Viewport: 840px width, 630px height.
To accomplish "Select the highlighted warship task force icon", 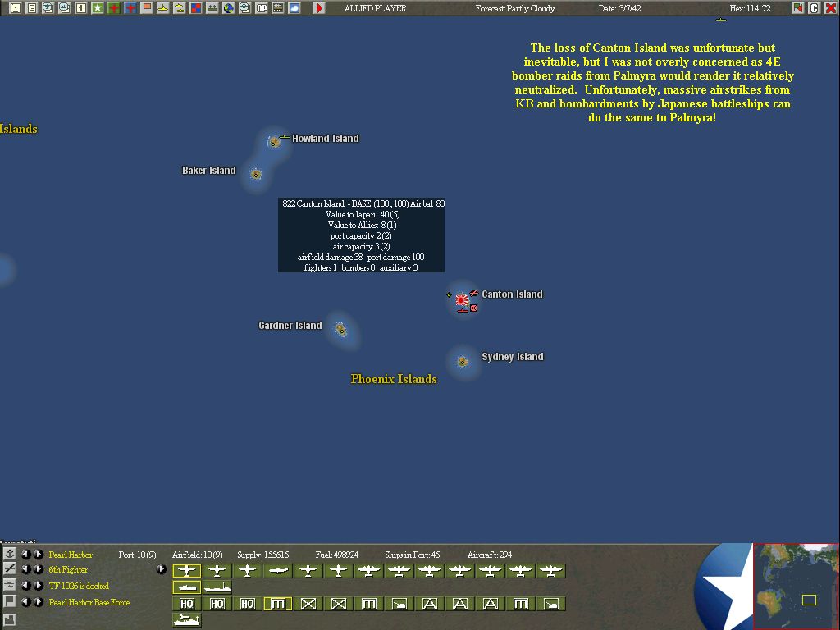I will (186, 587).
